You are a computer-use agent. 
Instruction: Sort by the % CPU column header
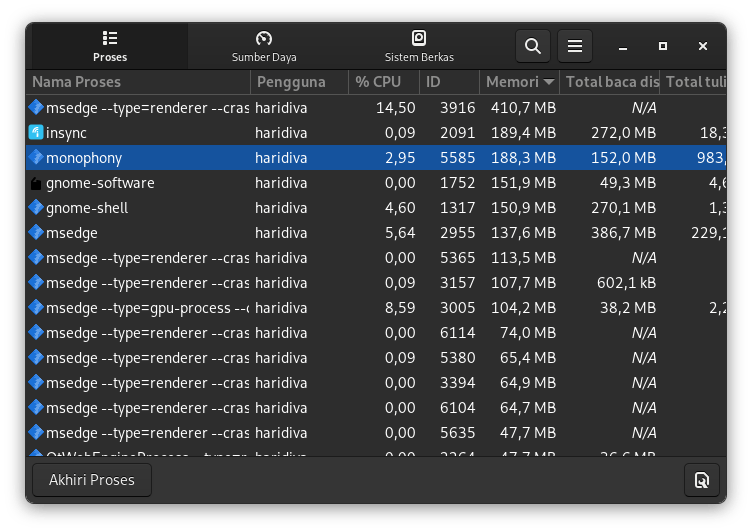point(378,82)
